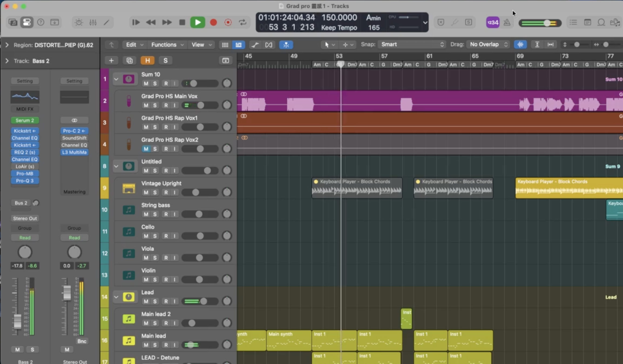Select the yellow Keyboard Player Block Chords region

[569, 188]
